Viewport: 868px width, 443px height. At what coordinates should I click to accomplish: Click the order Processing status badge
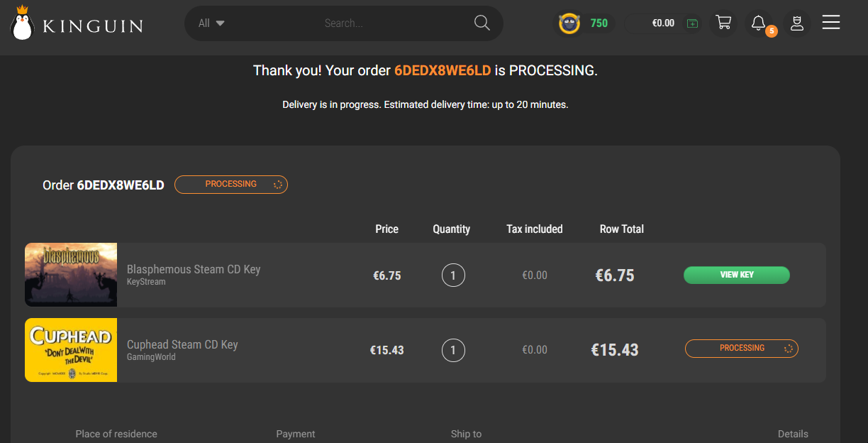231,185
